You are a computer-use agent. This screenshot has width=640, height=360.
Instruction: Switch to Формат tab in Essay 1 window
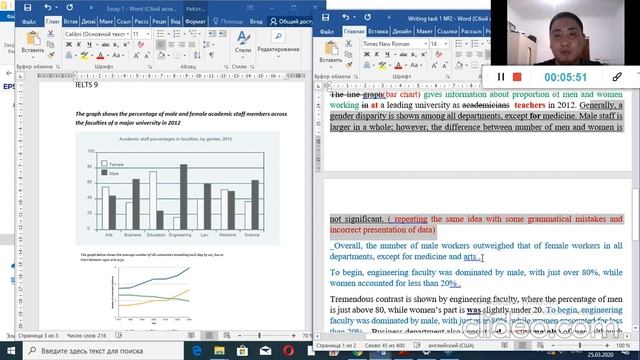pos(195,21)
